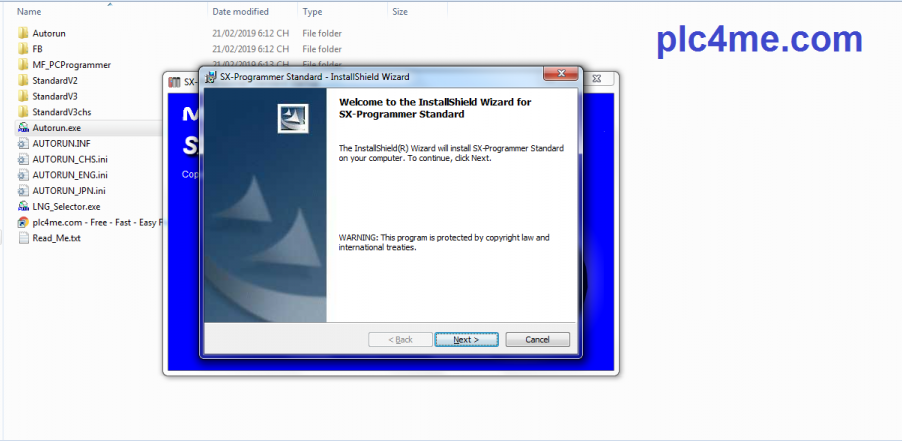Select the StandardV2 folder
The image size is (902, 441).
54,81
